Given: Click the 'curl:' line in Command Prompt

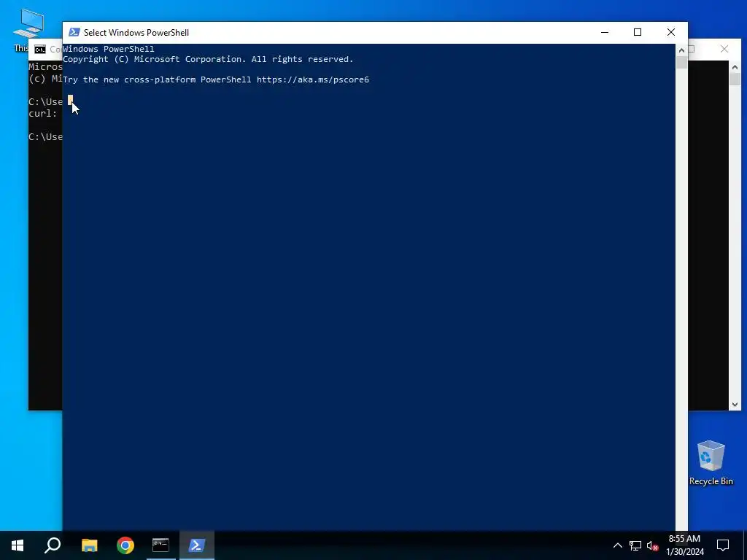Looking at the screenshot, I should pyautogui.click(x=43, y=113).
